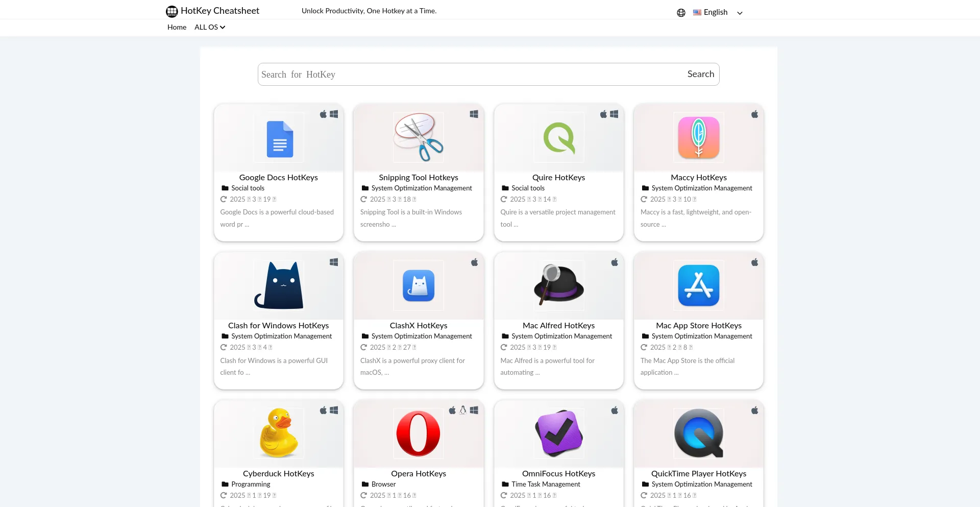Open the Clash for Windows cat icon
Image resolution: width=980 pixels, height=507 pixels.
click(x=279, y=285)
